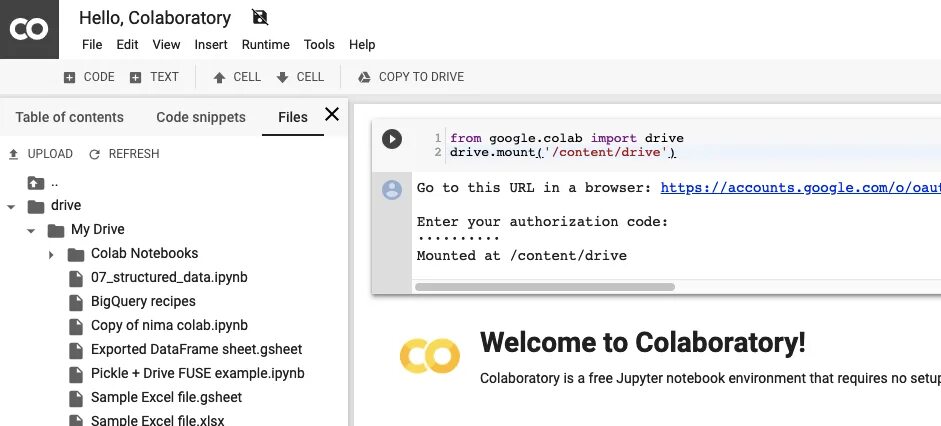Click file icon of Exported DataFrame sheet.gsheet
Image resolution: width=941 pixels, height=426 pixels.
click(x=76, y=350)
